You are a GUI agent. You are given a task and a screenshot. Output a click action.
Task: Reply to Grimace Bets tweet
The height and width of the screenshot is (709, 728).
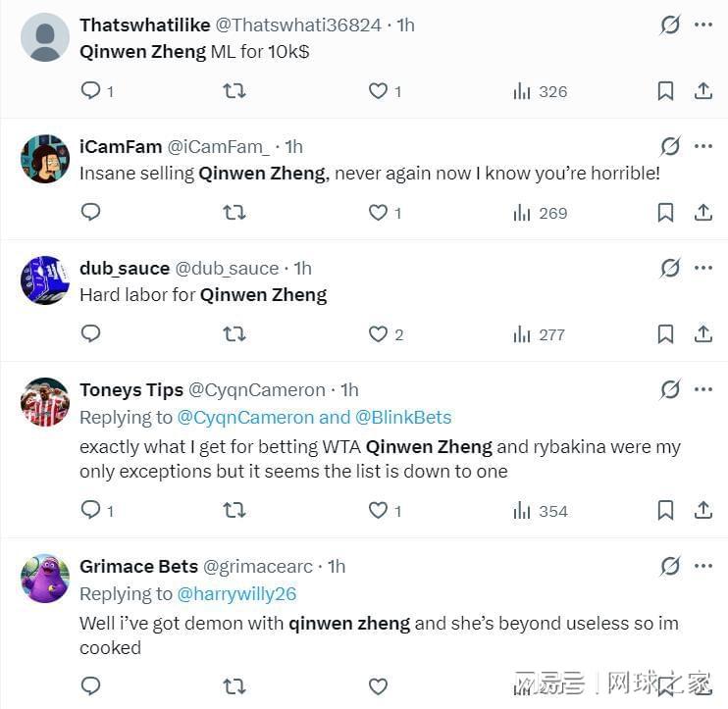(90, 685)
